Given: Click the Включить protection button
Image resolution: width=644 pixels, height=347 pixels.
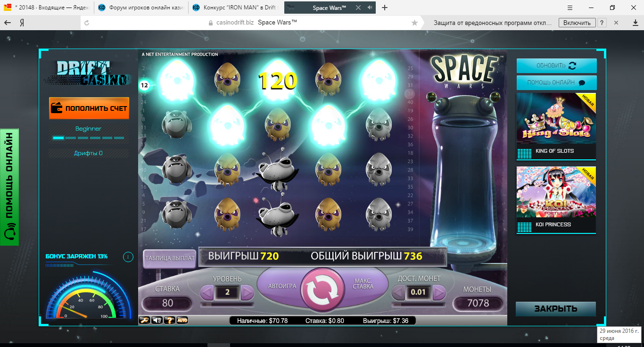Looking at the screenshot, I should (577, 23).
